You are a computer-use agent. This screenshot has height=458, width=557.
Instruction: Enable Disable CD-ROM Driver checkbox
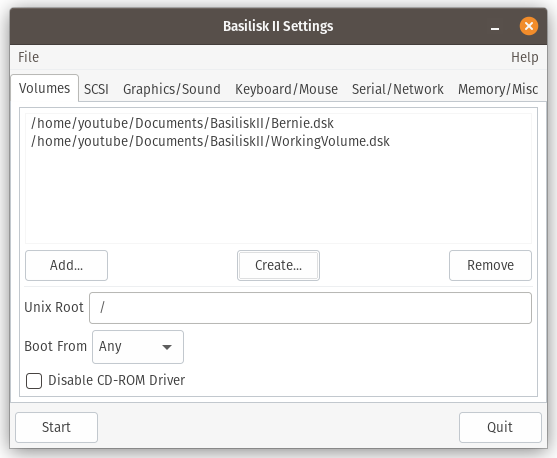[34, 381]
